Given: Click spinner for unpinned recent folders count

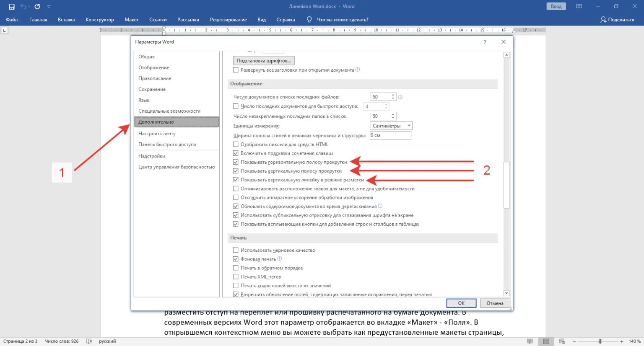Looking at the screenshot, I should coord(393,116).
